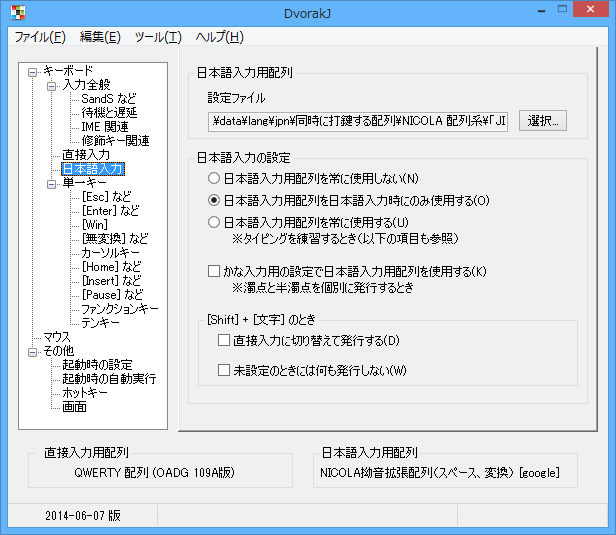Collapse the キーボード tree node
The width and height of the screenshot is (616, 535).
33,71
